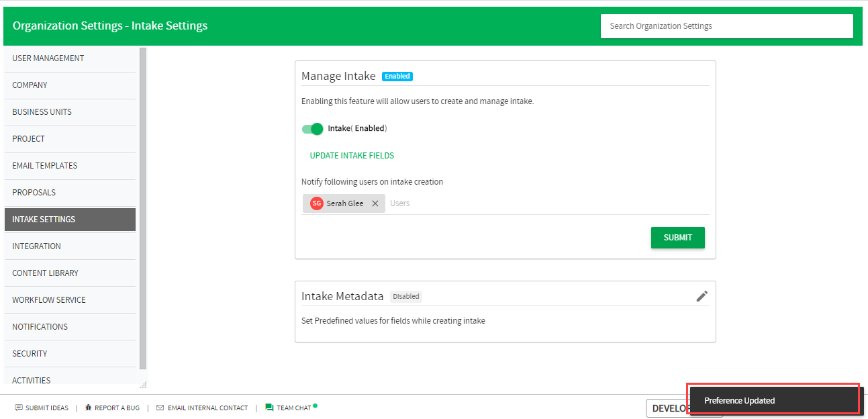The image size is (868, 419).
Task: Open Workflow Service settings
Action: coord(70,300)
